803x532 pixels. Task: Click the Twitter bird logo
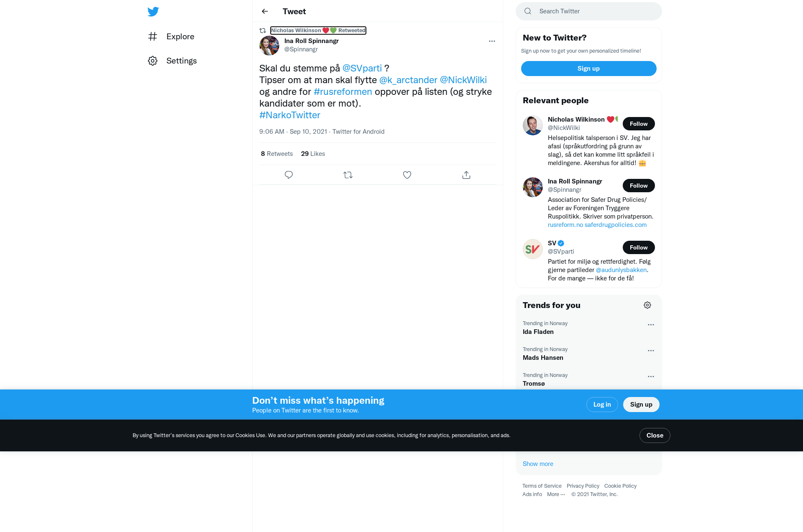153,11
